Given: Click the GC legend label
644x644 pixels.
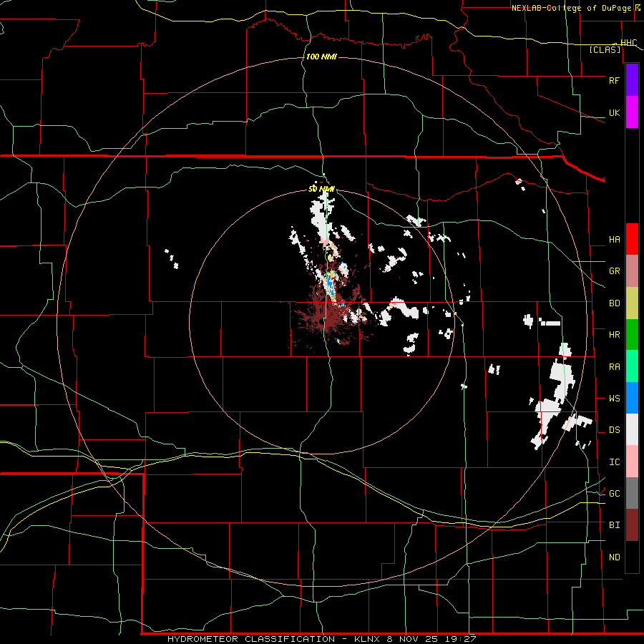Looking at the screenshot, I should [614, 493].
